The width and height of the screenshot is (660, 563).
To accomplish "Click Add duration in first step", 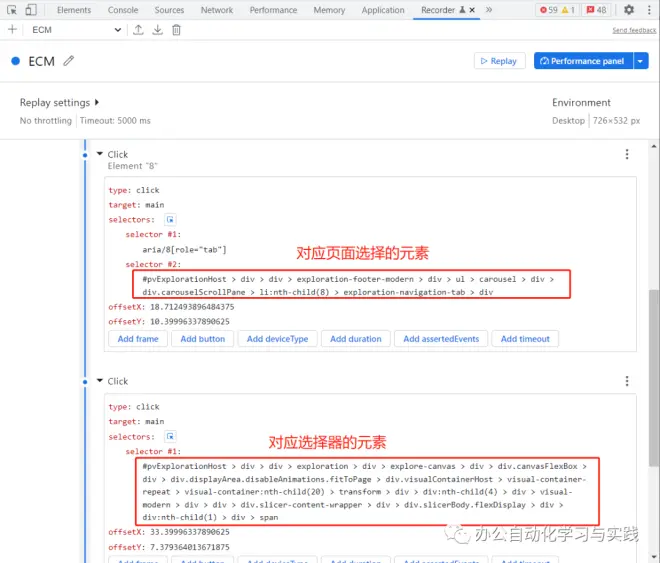I will [356, 339].
